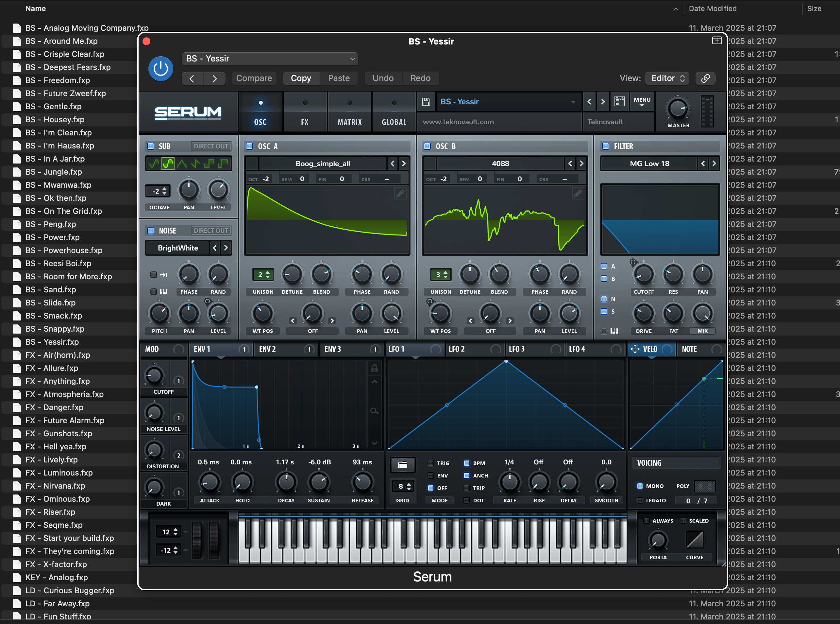The width and height of the screenshot is (840, 624).
Task: Adjust the SUB octave stepper
Action: (x=158, y=192)
